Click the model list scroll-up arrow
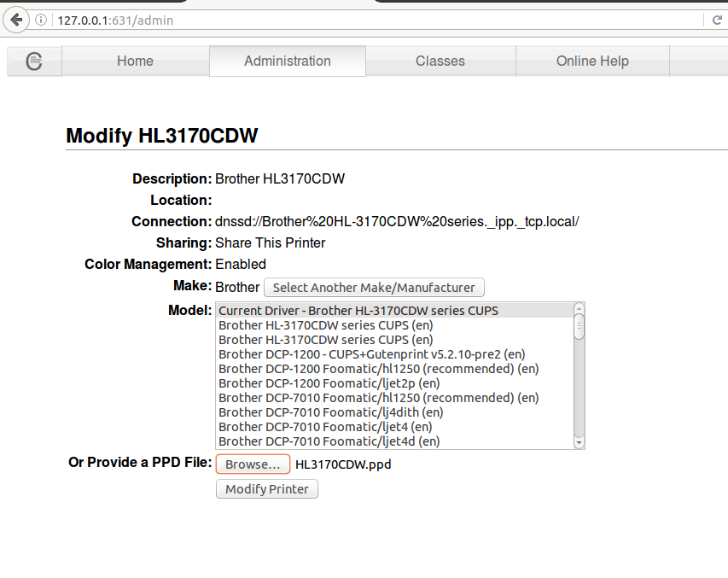The width and height of the screenshot is (728, 578). 579,308
